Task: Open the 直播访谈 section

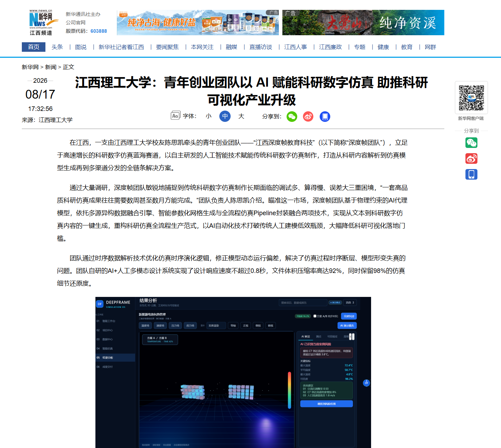Action: [261, 47]
